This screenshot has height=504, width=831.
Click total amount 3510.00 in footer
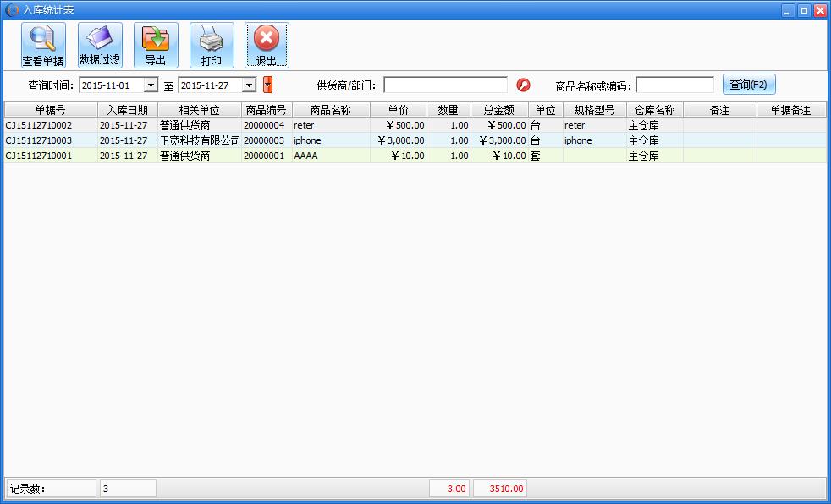(500, 489)
